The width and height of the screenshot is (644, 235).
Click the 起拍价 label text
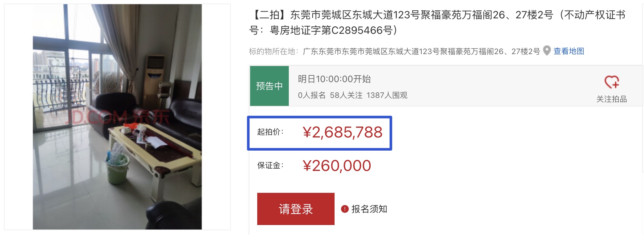270,132
